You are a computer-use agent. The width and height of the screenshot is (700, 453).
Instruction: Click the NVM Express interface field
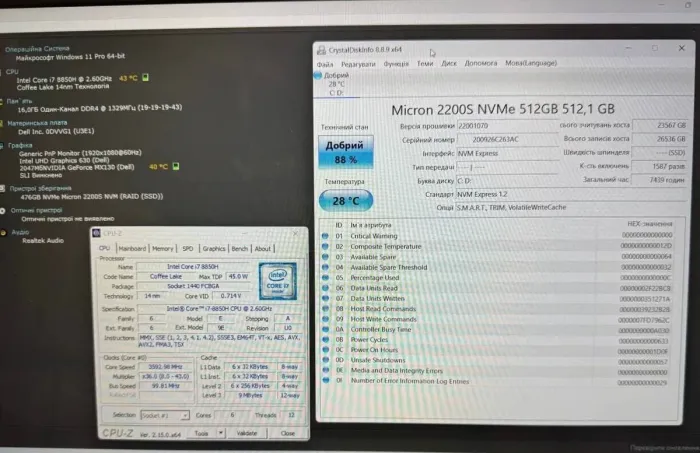click(508, 154)
